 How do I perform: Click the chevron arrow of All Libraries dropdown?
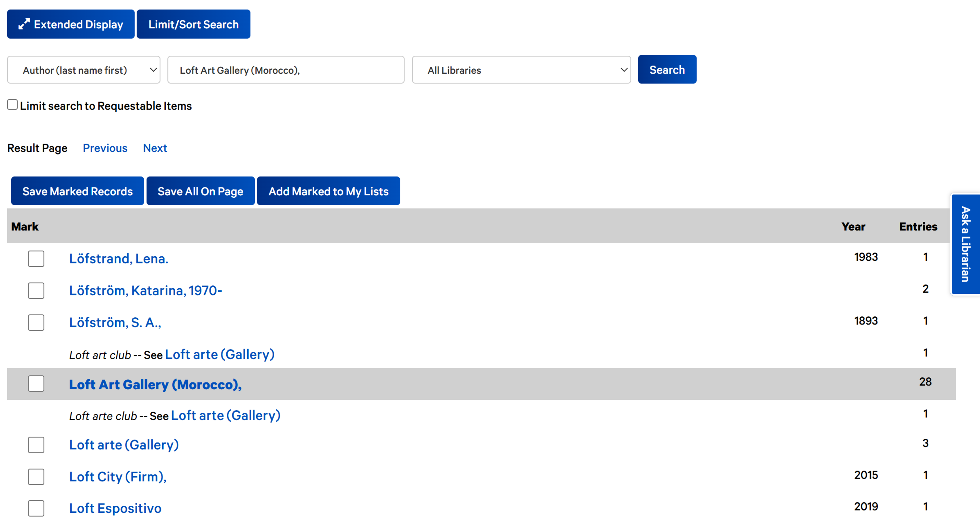[624, 70]
